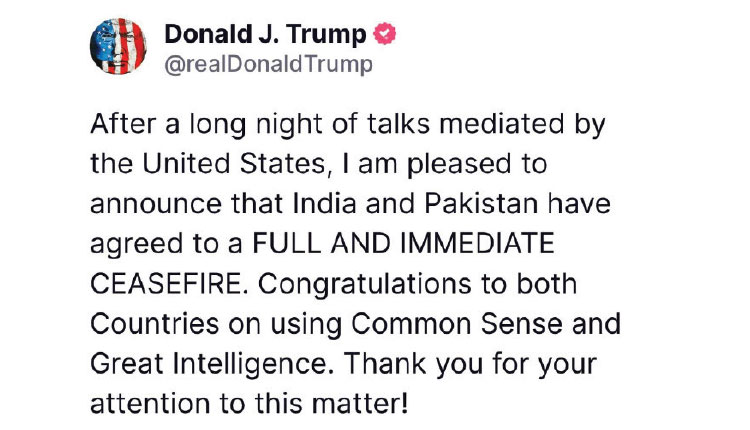Click the phrase Great Intelligence

pos(209,364)
